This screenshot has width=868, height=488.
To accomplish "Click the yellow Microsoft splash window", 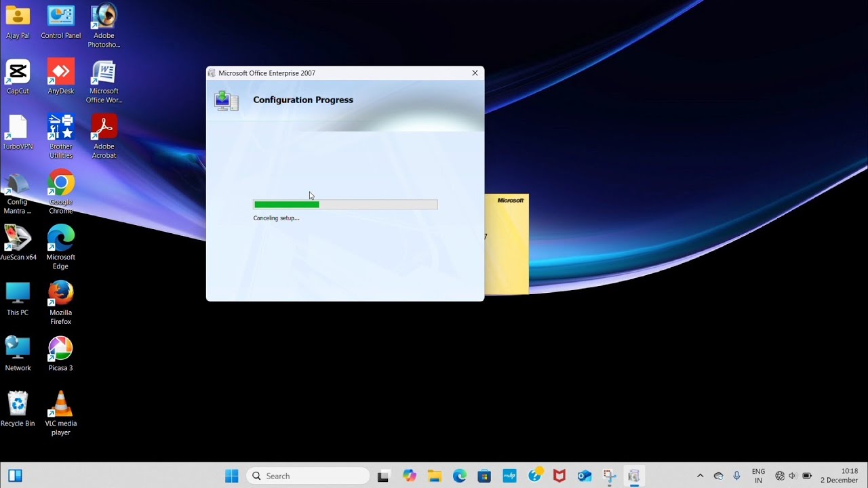I will (x=507, y=244).
